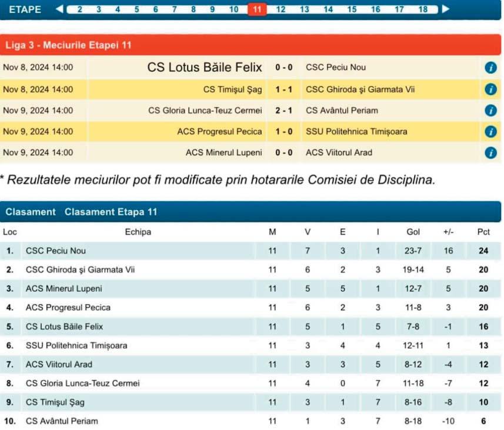Click ACS Viitorul Arad away team in matches
The height and width of the screenshot is (430, 504).
point(339,152)
